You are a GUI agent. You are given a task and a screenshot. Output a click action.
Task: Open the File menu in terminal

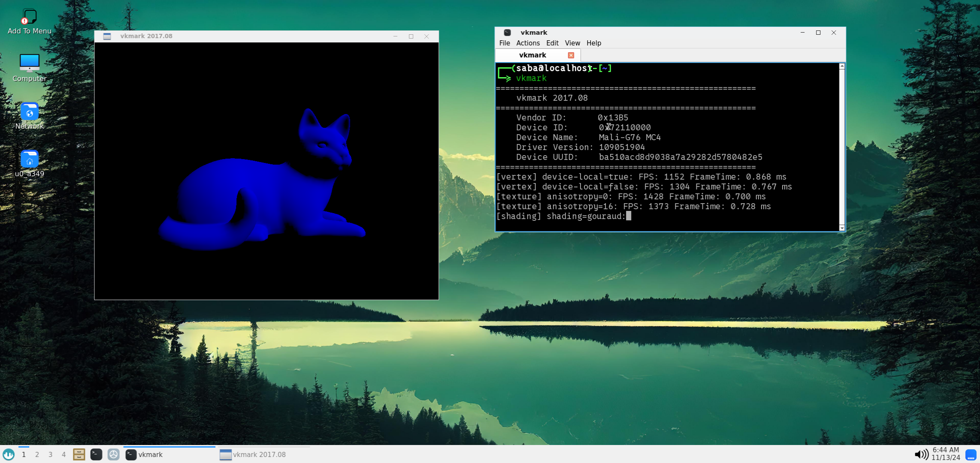[x=504, y=43]
